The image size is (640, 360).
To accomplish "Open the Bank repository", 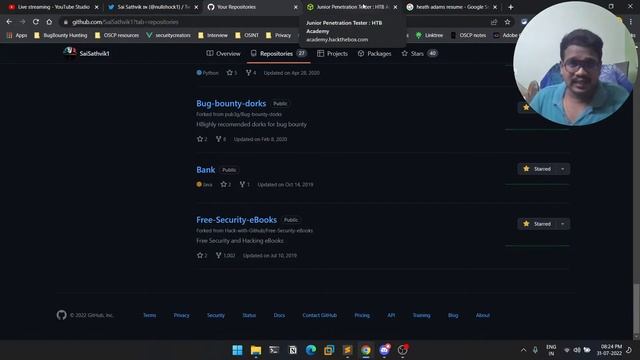I will point(206,170).
